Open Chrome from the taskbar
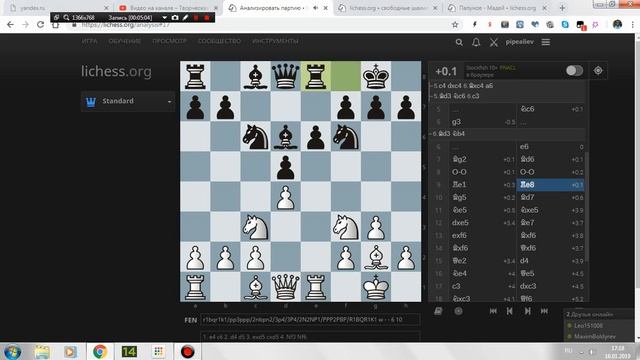The image size is (640, 360). [99, 351]
